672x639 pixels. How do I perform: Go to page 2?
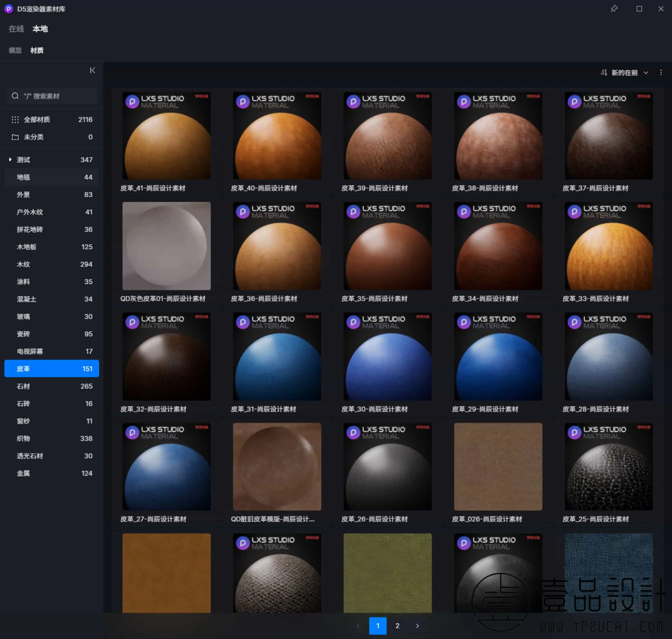coord(397,626)
